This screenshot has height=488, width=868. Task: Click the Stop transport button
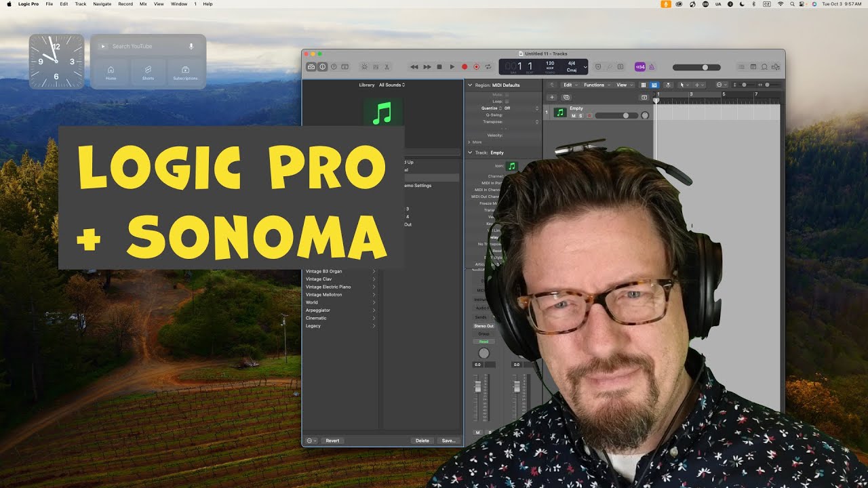tap(439, 66)
